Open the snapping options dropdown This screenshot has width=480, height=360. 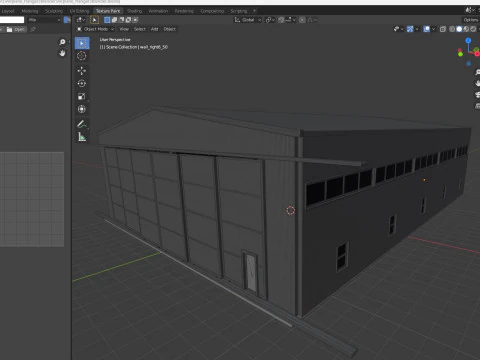point(291,20)
